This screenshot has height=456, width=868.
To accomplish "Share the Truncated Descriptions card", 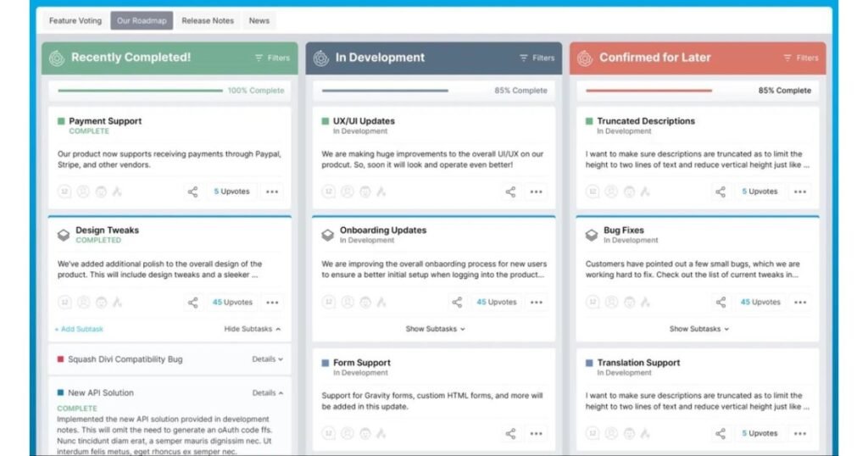I will point(721,192).
